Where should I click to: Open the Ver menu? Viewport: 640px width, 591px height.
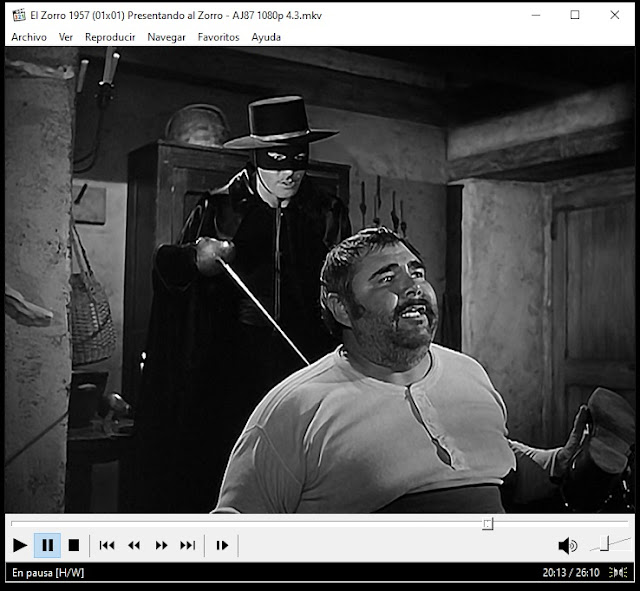pos(66,37)
